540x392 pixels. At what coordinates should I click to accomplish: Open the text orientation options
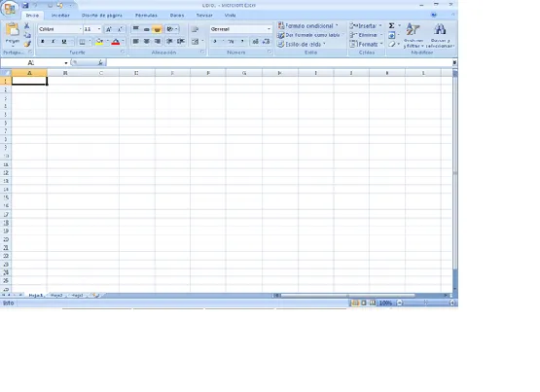click(171, 29)
